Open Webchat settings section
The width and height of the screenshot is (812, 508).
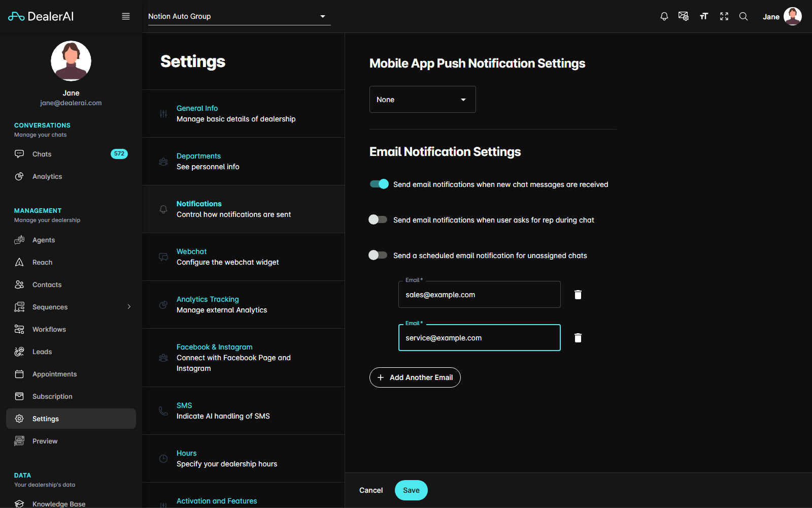pyautogui.click(x=244, y=257)
